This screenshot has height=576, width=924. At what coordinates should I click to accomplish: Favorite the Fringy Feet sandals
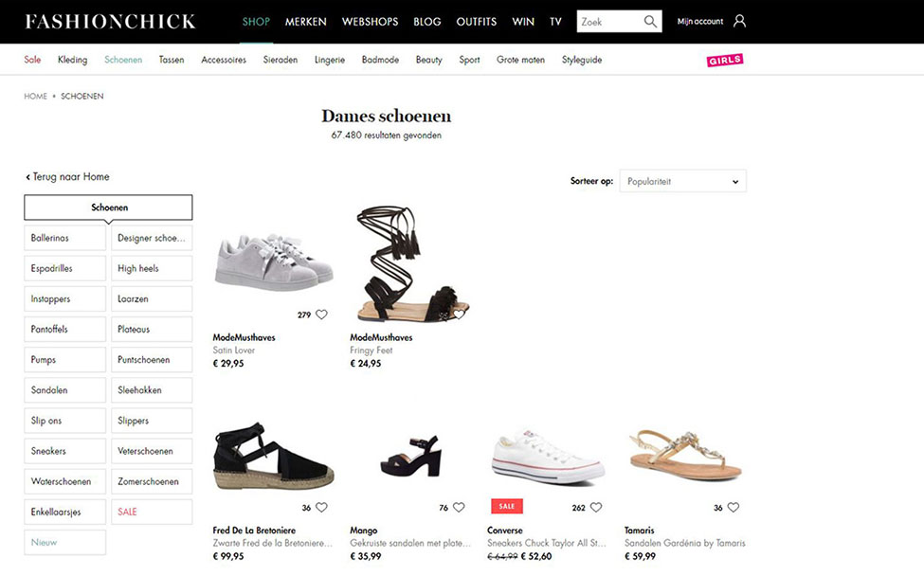(459, 315)
